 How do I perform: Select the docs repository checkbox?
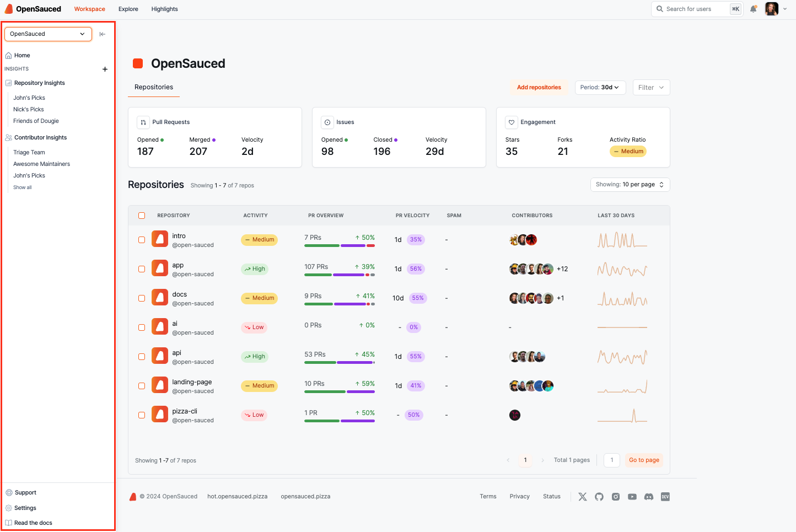point(142,298)
